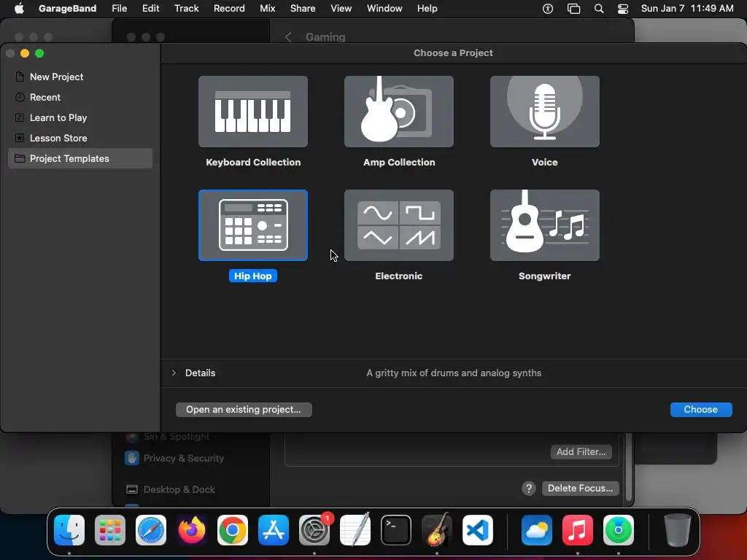The width and height of the screenshot is (747, 560).
Task: Go back from Gaming in Settings window
Action: [x=288, y=37]
